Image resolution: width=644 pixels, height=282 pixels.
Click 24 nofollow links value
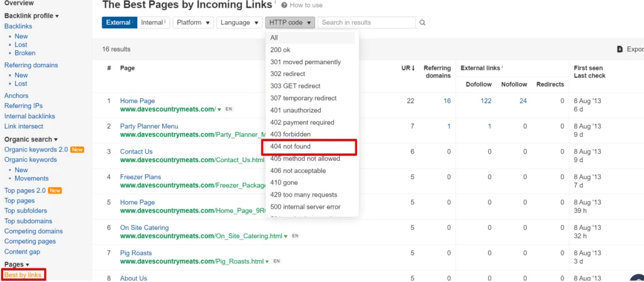523,101
